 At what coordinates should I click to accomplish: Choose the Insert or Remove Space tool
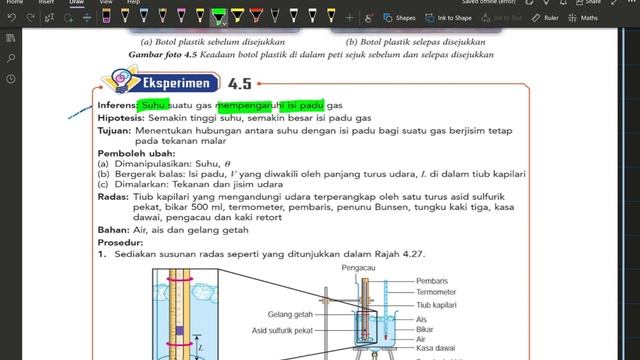pos(87,18)
